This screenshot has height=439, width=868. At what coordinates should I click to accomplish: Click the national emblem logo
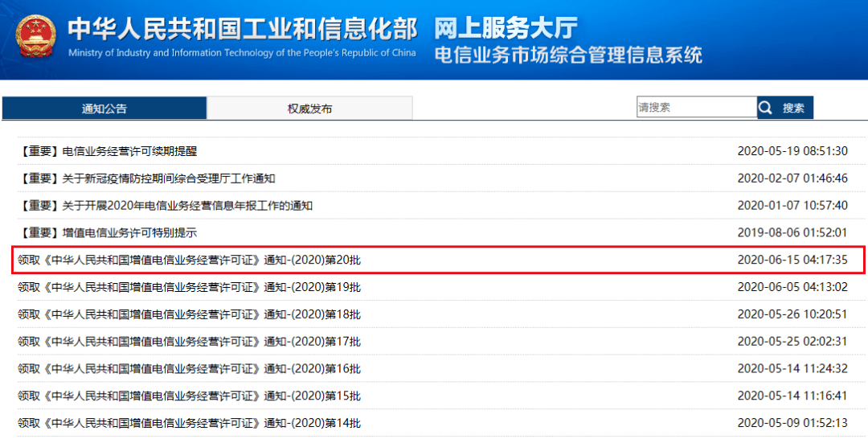[x=36, y=36]
